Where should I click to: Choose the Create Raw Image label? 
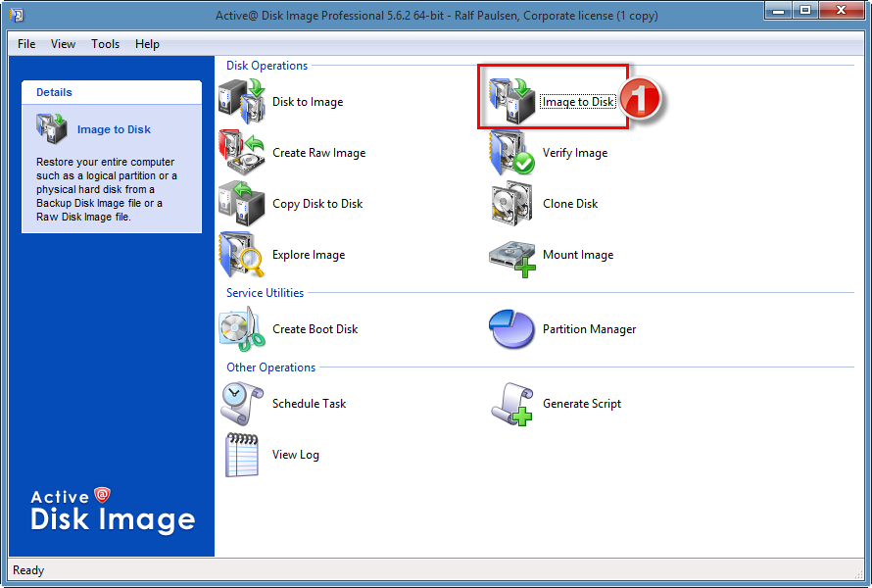(x=318, y=153)
